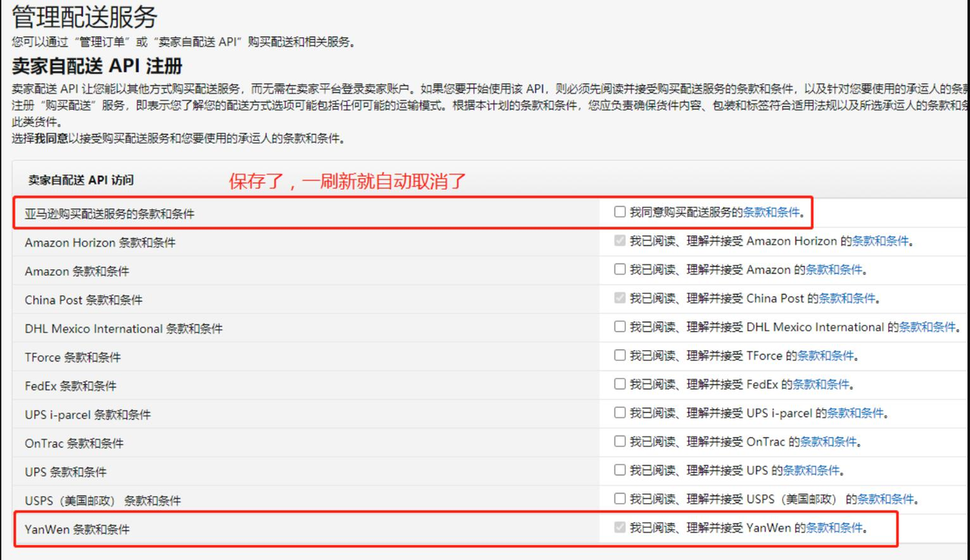
Task: View the UPS i-parcel 条款和条件 link
Action: coord(855,413)
